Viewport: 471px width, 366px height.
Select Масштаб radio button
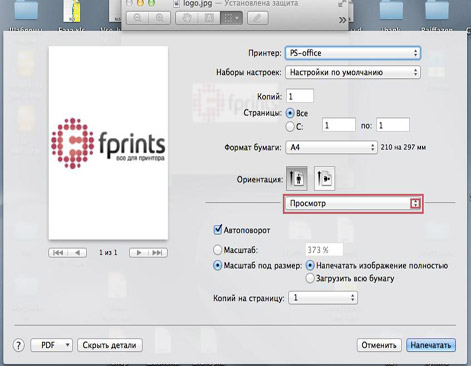click(x=217, y=250)
